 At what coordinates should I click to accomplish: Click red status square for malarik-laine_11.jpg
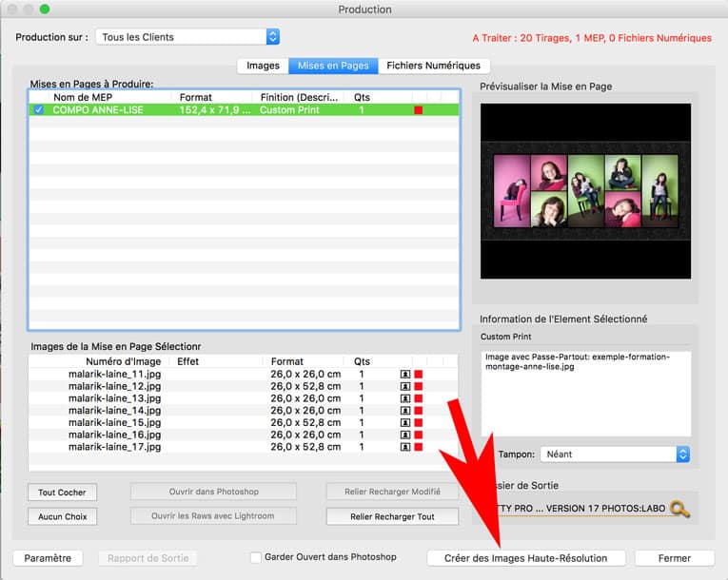tap(419, 374)
